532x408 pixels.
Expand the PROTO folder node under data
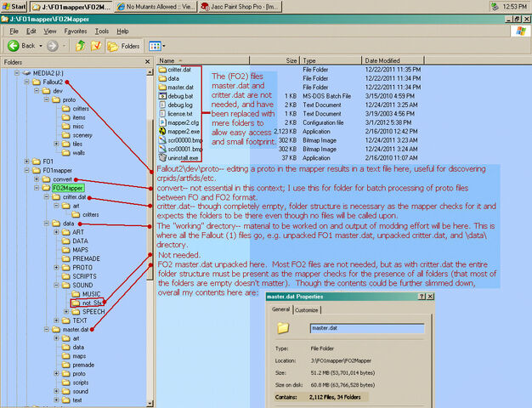(x=56, y=268)
